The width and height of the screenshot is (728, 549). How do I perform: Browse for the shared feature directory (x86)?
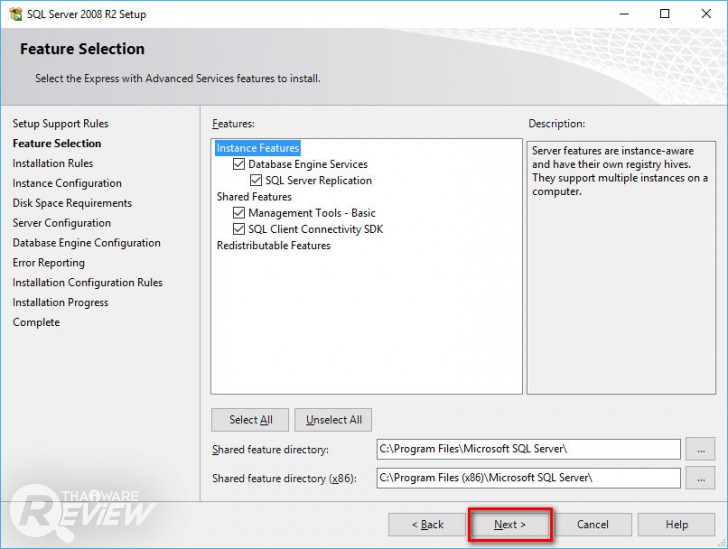tap(701, 478)
